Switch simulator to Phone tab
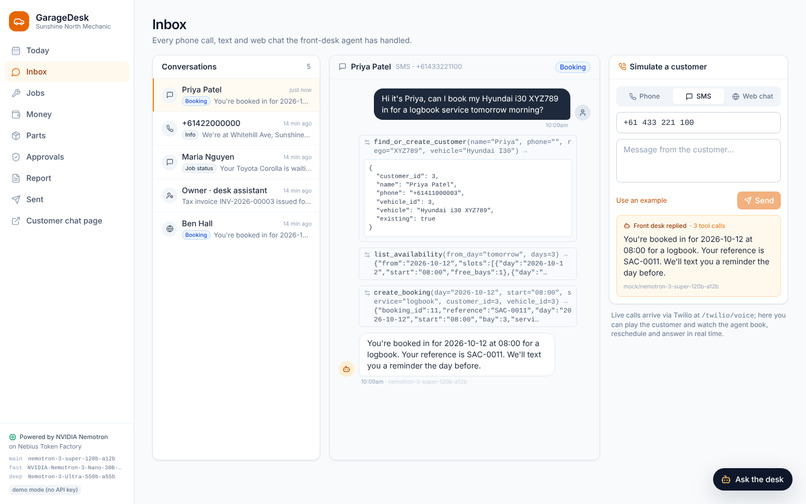806x504 pixels. click(645, 96)
